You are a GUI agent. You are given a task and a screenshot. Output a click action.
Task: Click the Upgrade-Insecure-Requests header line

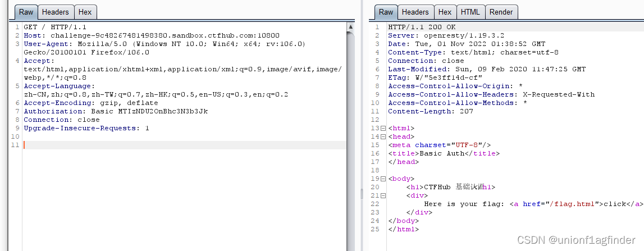coord(86,128)
